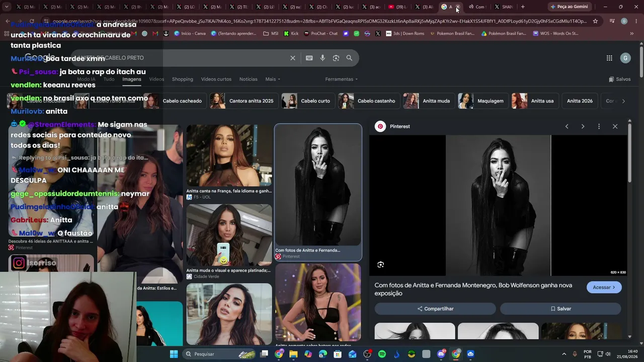Viewport: 644px width, 362px height.
Task: Switch to the Vídeos curtos tab
Action: click(216, 79)
